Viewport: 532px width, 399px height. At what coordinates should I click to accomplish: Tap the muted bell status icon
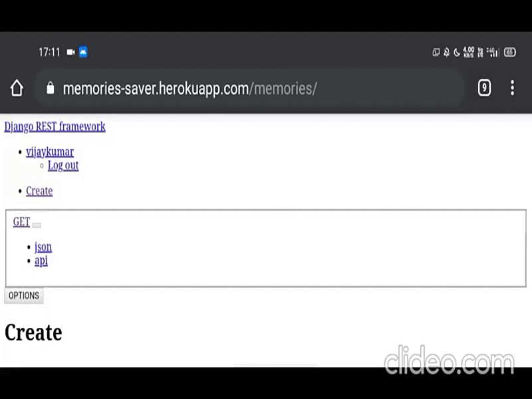pos(446,53)
